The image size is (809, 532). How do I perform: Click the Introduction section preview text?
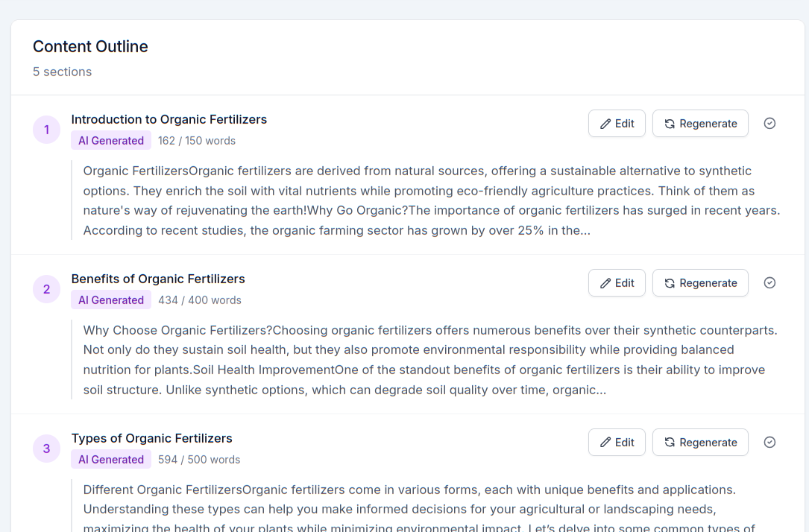[x=431, y=200]
